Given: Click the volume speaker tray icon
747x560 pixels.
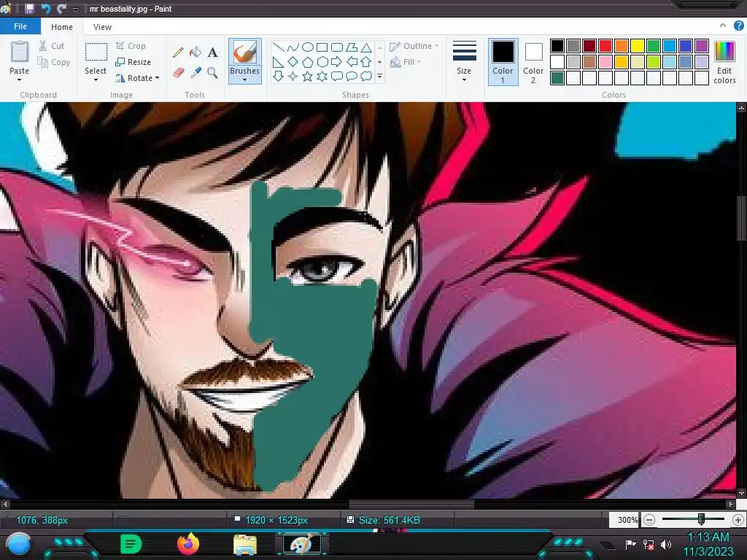Looking at the screenshot, I should [x=666, y=544].
